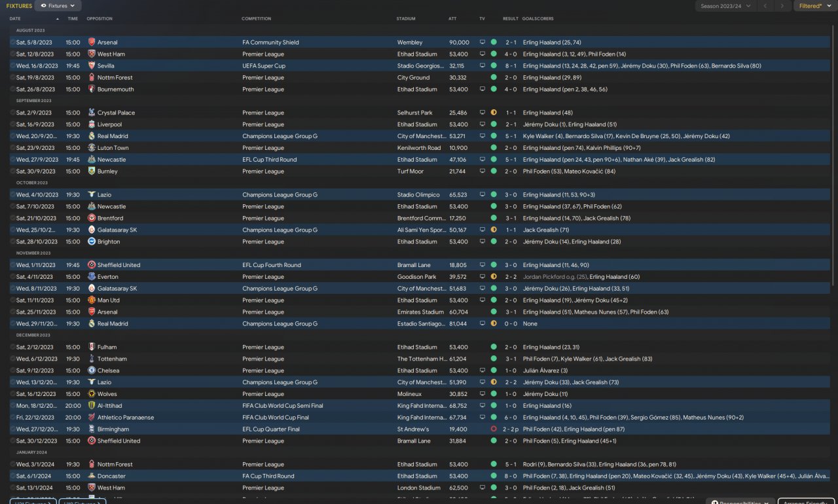Click the 8 - 1 result against Sevilla
Viewport: 838px width, 504px height.
[x=511, y=66]
